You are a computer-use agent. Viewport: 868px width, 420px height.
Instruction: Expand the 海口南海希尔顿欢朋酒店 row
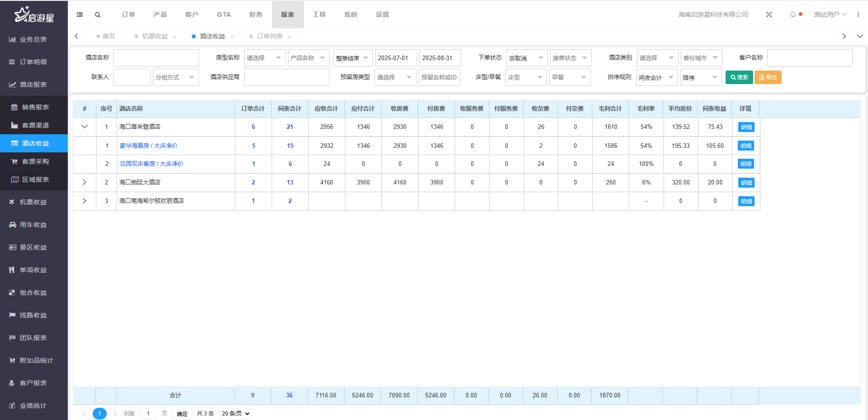click(x=85, y=201)
